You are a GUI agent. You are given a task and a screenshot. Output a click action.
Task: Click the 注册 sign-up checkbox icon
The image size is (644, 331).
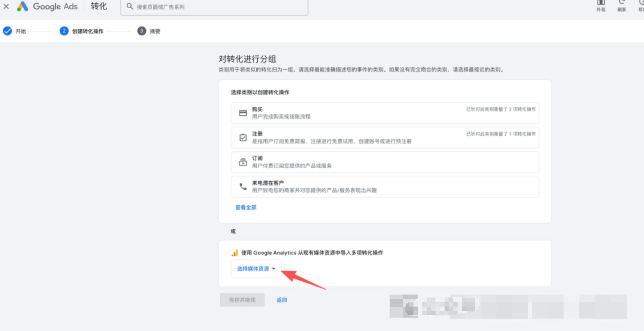pyautogui.click(x=243, y=138)
